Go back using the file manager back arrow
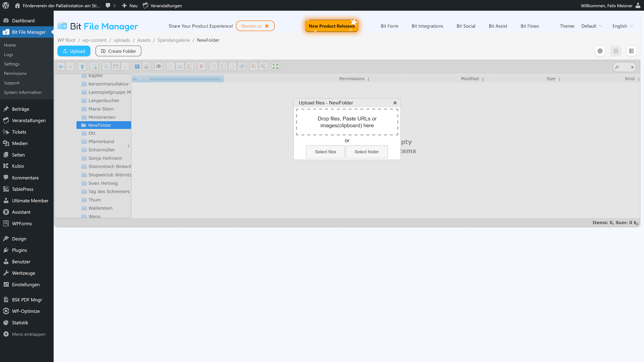This screenshot has width=644, height=362. 61,66
